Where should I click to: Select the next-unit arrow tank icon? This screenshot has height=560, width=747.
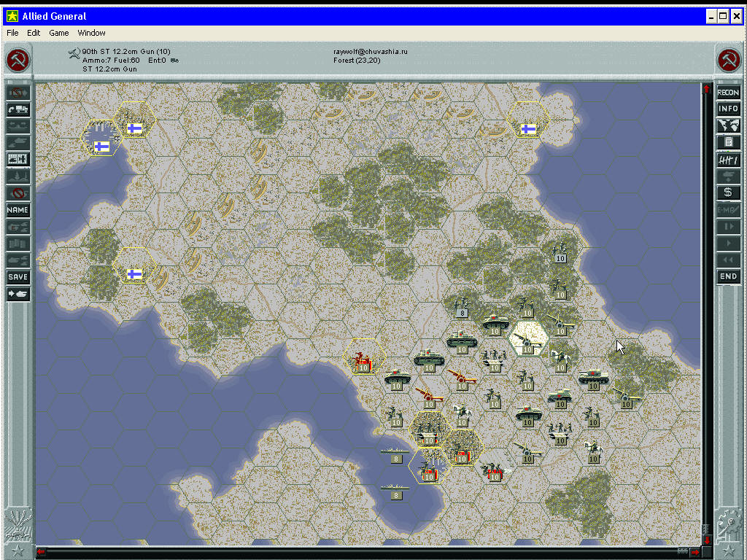18,294
